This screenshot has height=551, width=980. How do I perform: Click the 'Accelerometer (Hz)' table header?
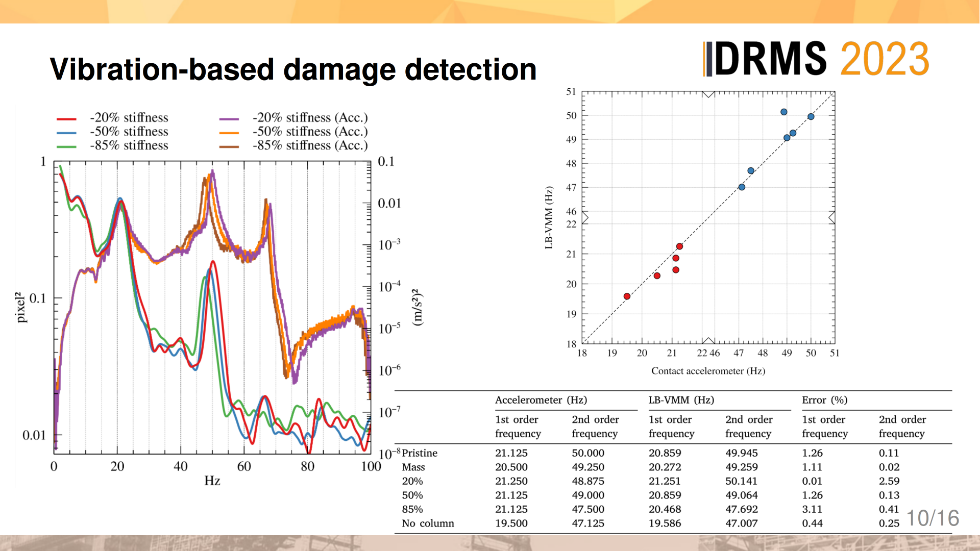coord(541,400)
